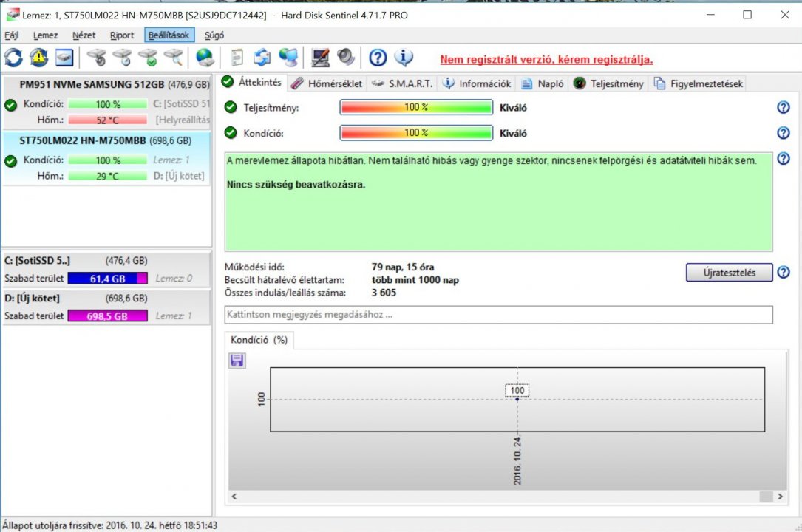Viewport: 802px width, 532px height.
Task: Switch to the Hőmérséklet tab
Action: [x=327, y=83]
